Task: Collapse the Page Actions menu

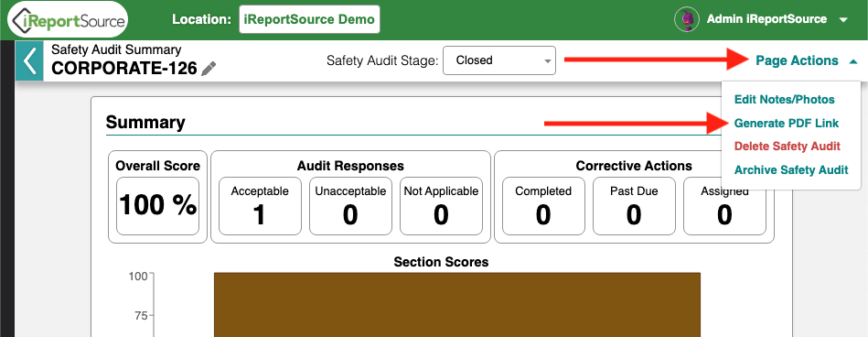Action: coord(807,61)
